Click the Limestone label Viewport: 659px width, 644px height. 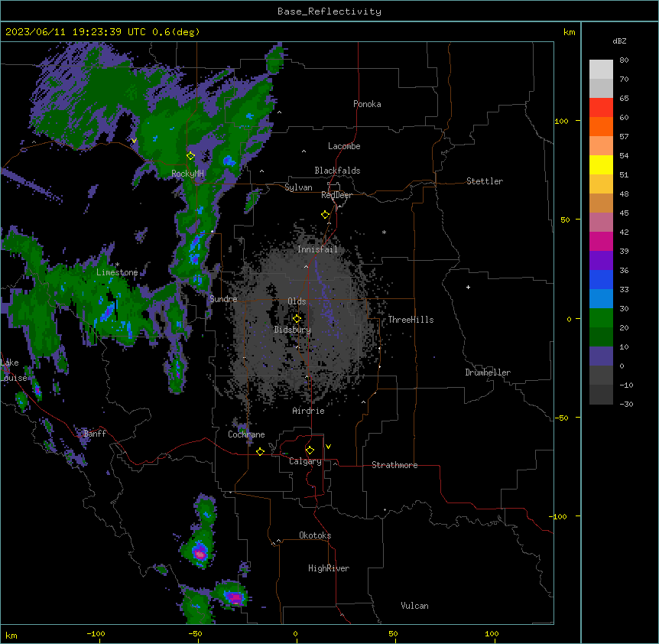pyautogui.click(x=117, y=272)
